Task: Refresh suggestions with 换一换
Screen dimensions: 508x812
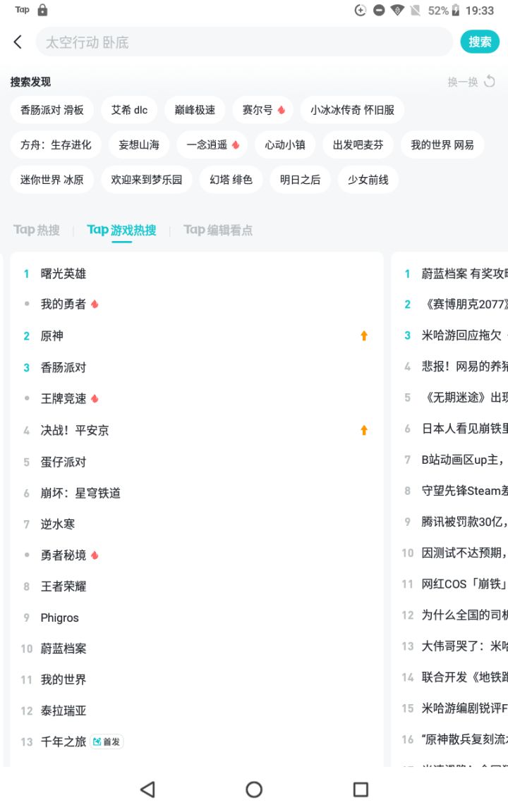Action: [471, 82]
